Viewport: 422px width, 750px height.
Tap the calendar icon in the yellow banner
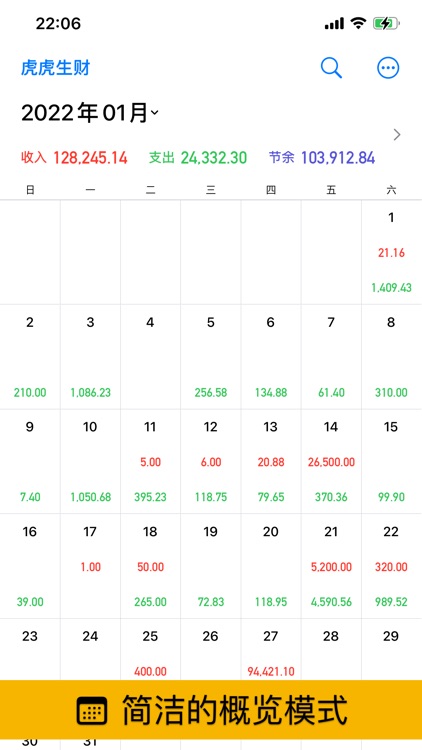(x=92, y=710)
